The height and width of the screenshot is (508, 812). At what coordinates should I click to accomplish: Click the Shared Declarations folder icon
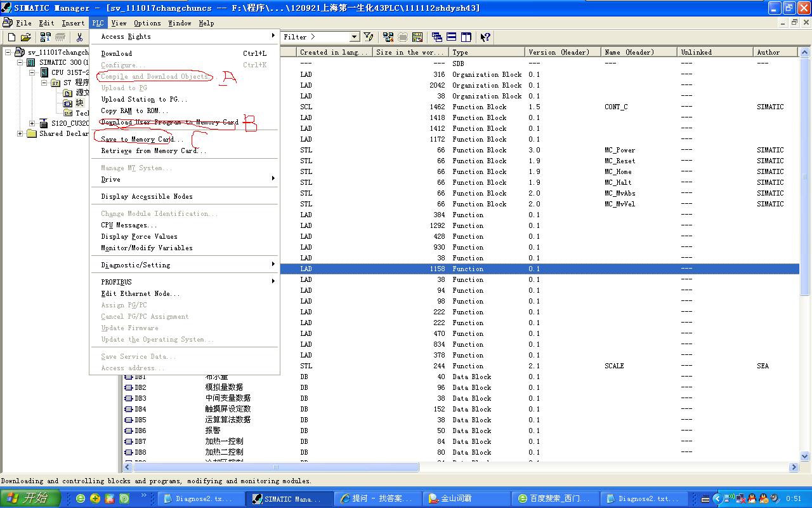pyautogui.click(x=32, y=133)
